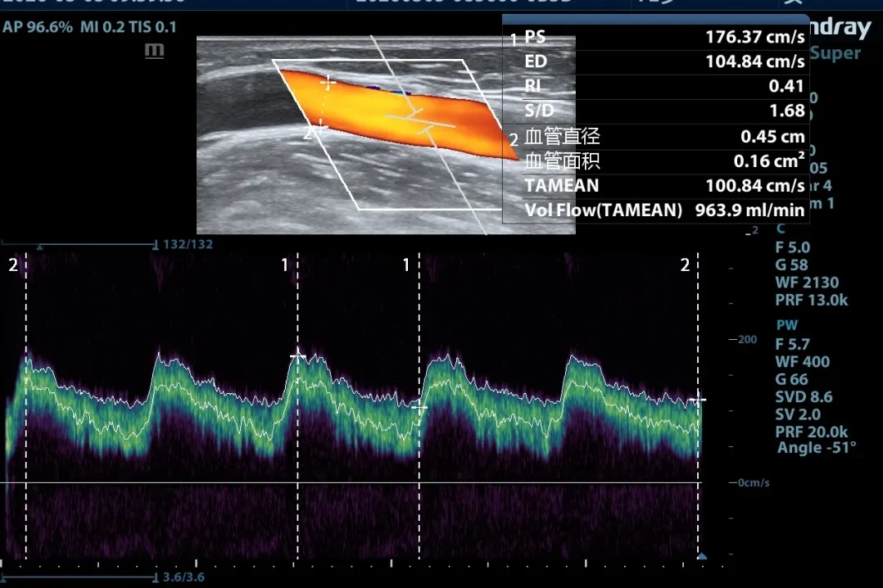Click the gray 'm' icon near top left
Image resolution: width=883 pixels, height=588 pixels.
click(x=154, y=51)
